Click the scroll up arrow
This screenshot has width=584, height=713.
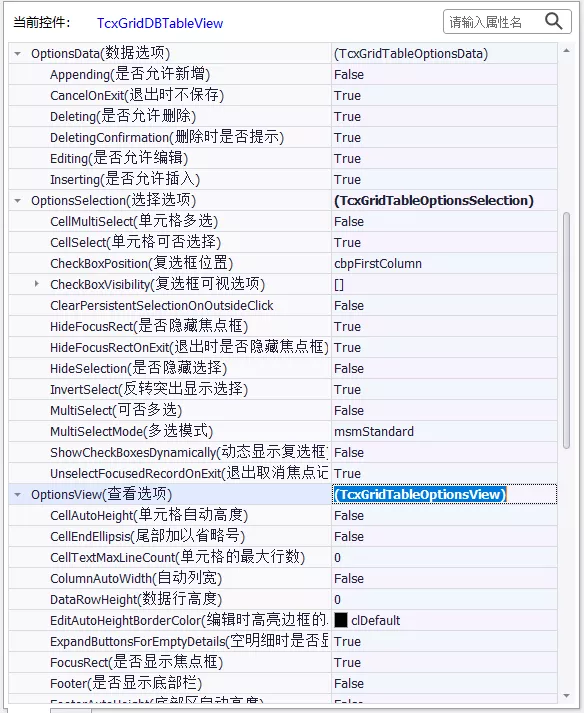(x=566, y=51)
